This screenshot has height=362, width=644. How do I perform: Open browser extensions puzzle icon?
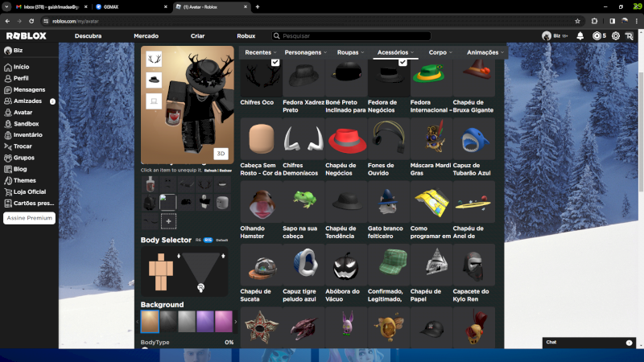tap(594, 21)
